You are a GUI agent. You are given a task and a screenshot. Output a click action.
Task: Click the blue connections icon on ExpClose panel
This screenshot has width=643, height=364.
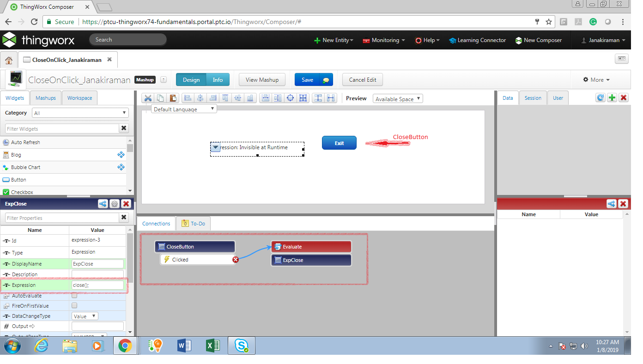(103, 204)
